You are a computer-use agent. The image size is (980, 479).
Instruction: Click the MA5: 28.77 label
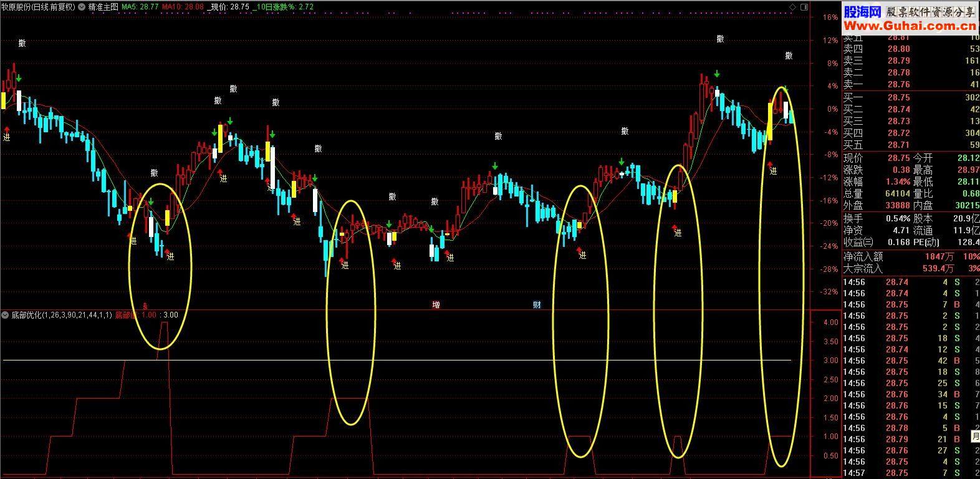coord(140,7)
